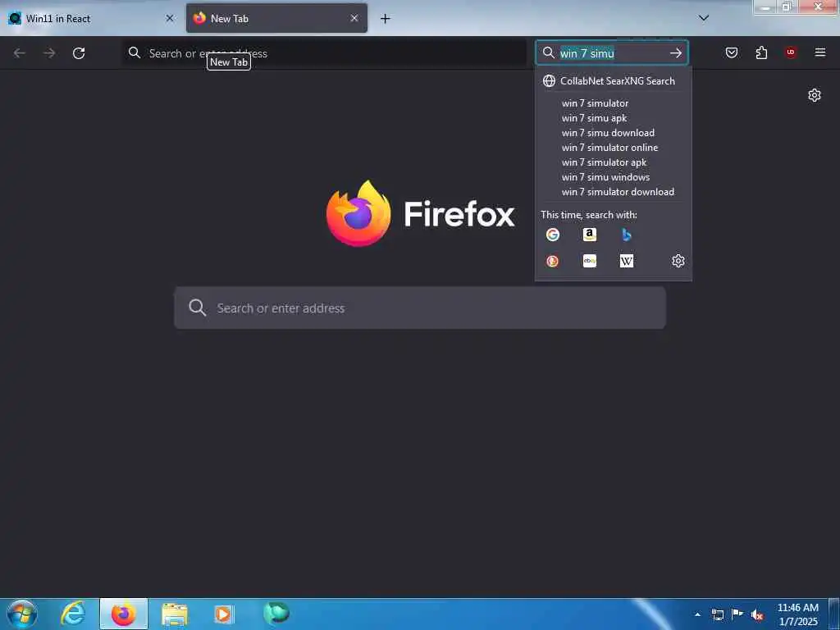Close the Win11 in React tab
The image size is (840, 630).
tap(170, 18)
